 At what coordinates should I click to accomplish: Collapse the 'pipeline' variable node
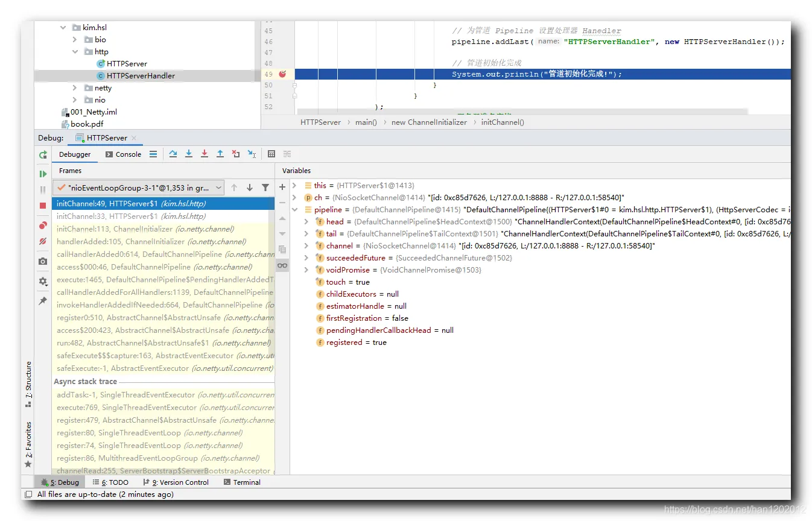point(294,210)
